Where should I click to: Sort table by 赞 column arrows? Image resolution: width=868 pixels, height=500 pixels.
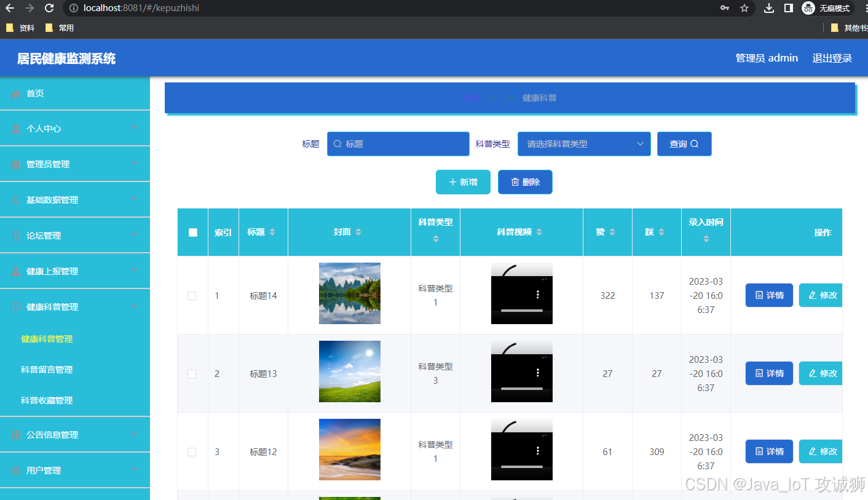(x=612, y=232)
